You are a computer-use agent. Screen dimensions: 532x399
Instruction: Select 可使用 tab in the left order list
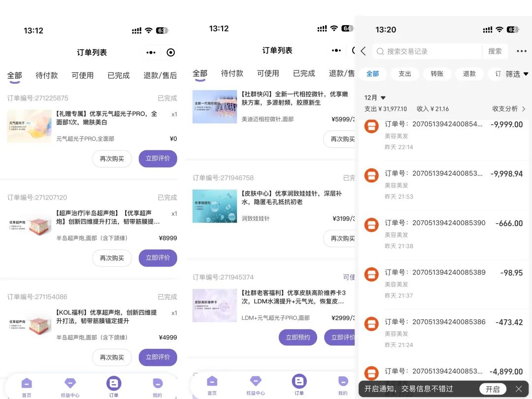[83, 75]
